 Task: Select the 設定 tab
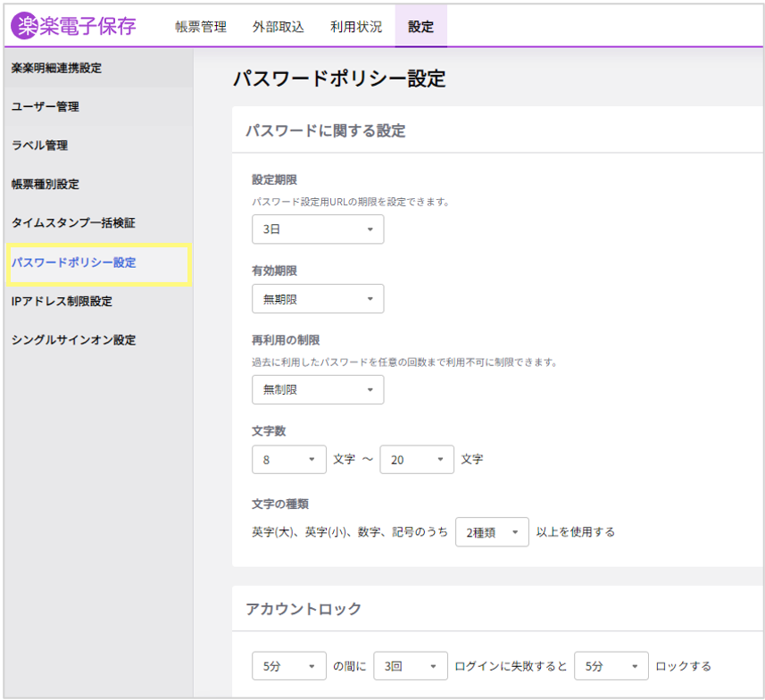click(420, 27)
